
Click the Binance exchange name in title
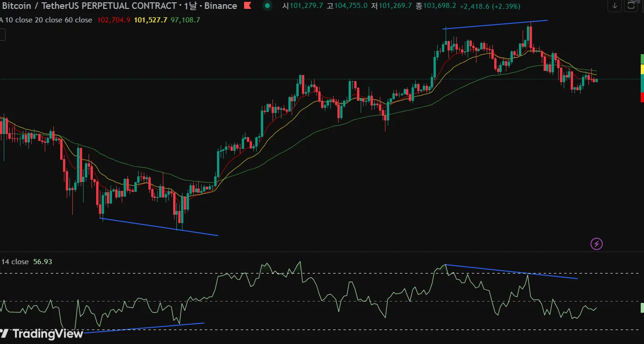click(220, 6)
